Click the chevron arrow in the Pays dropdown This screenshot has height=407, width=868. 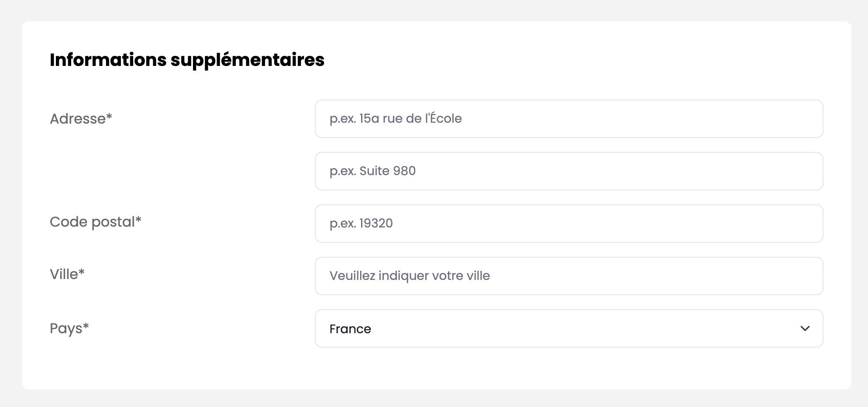coord(805,328)
